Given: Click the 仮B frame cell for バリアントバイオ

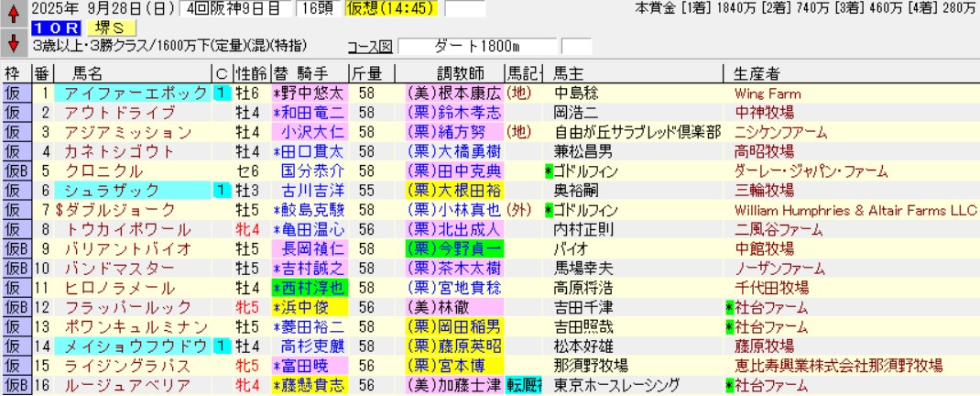Looking at the screenshot, I should point(16,248).
